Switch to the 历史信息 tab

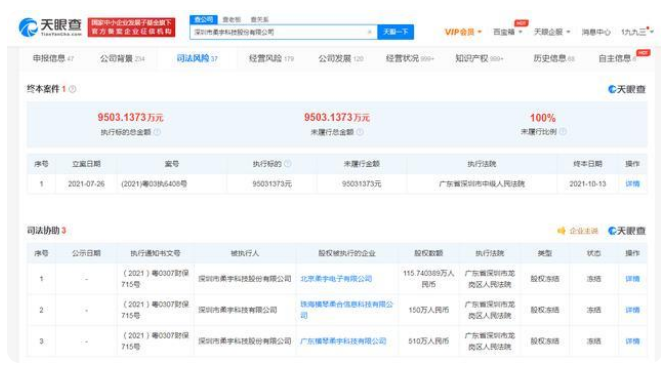click(x=554, y=59)
